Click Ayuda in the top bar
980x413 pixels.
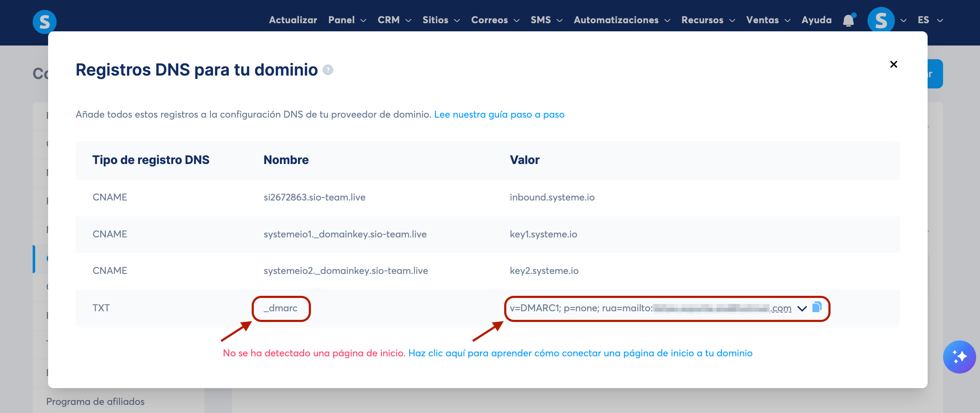pyautogui.click(x=816, y=20)
